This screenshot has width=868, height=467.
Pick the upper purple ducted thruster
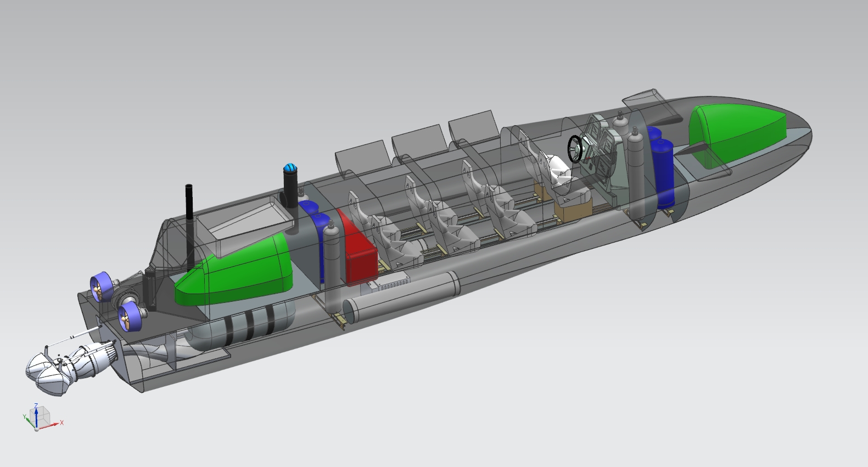click(100, 286)
